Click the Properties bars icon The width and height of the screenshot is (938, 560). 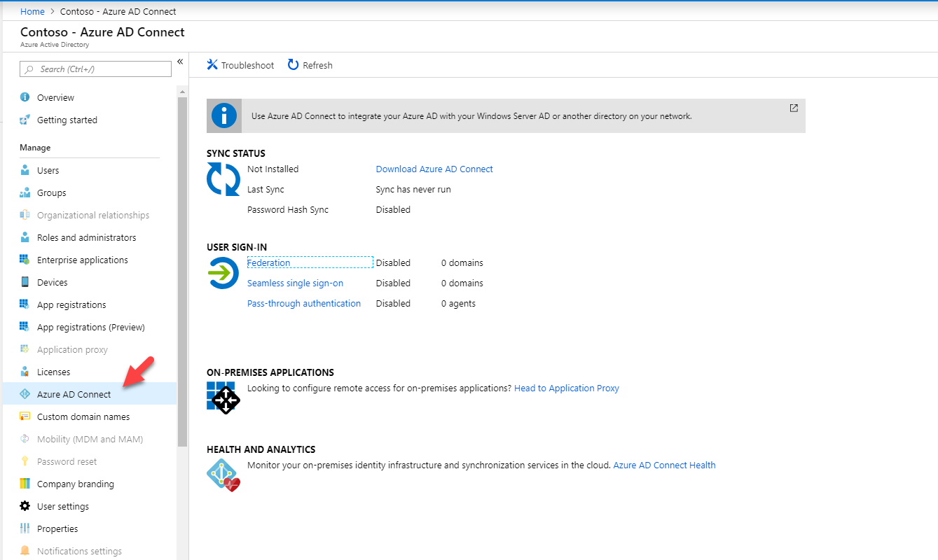(25, 528)
